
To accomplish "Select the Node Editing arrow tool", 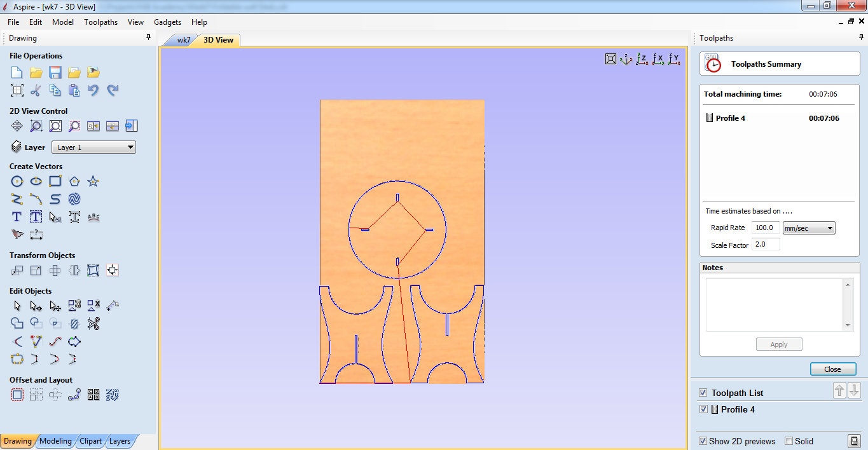I will point(36,306).
